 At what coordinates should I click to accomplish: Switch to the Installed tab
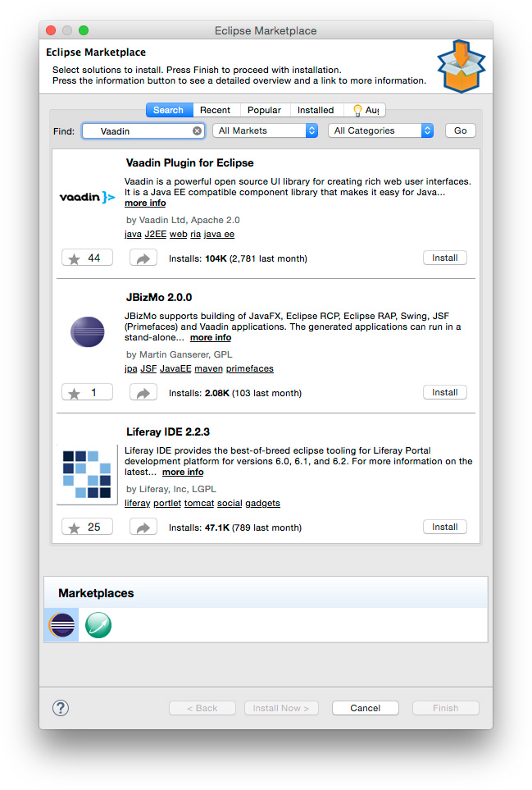(316, 110)
